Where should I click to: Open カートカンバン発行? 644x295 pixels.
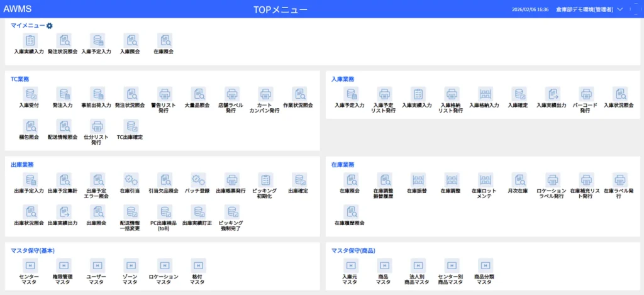point(265,94)
